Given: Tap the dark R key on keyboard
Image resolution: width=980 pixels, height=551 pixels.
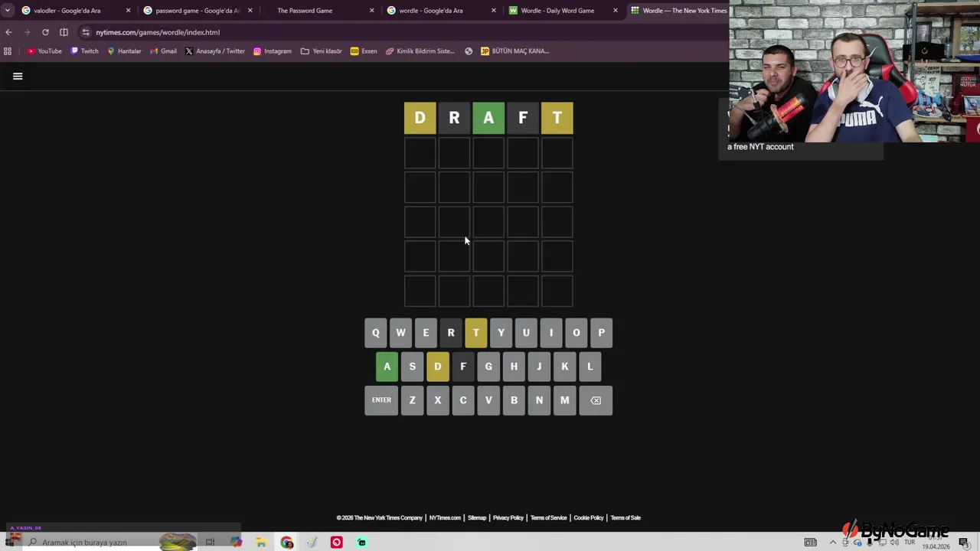Looking at the screenshot, I should [x=451, y=333].
